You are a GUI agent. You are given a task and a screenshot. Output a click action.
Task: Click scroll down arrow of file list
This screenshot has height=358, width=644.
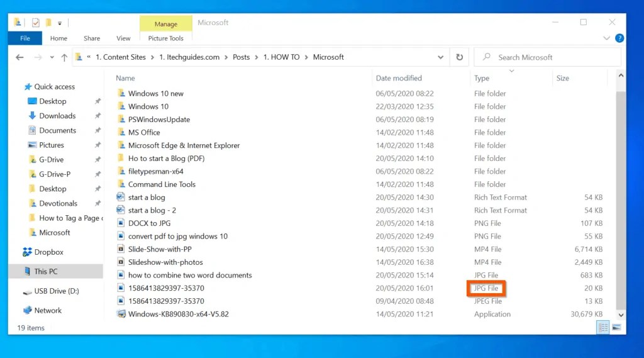(621, 315)
